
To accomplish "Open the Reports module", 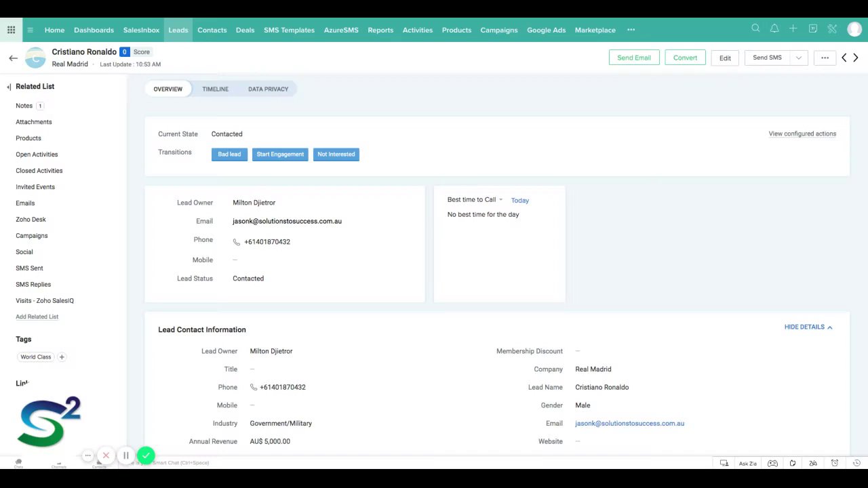I will pos(380,30).
